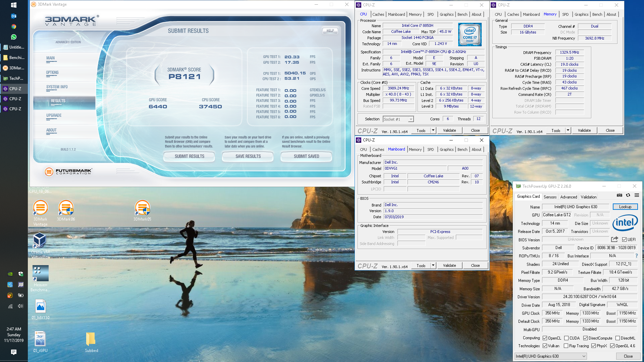Switch to the GPU-Z Sensors tab
The image size is (644, 362).
click(550, 197)
